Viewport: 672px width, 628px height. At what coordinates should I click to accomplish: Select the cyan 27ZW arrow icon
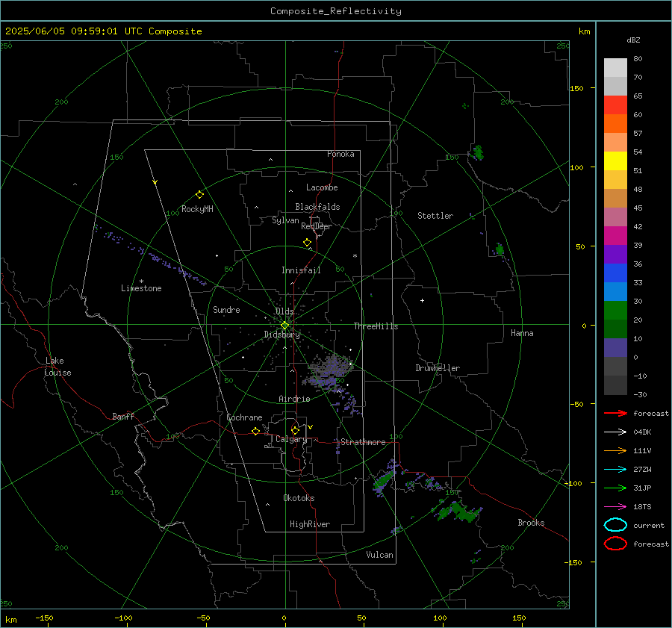(615, 470)
